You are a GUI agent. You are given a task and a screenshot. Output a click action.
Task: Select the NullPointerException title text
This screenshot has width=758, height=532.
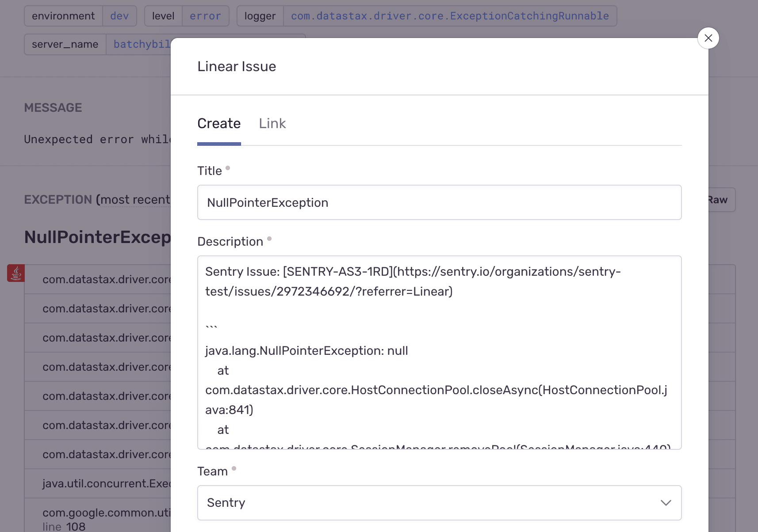pyautogui.click(x=268, y=202)
